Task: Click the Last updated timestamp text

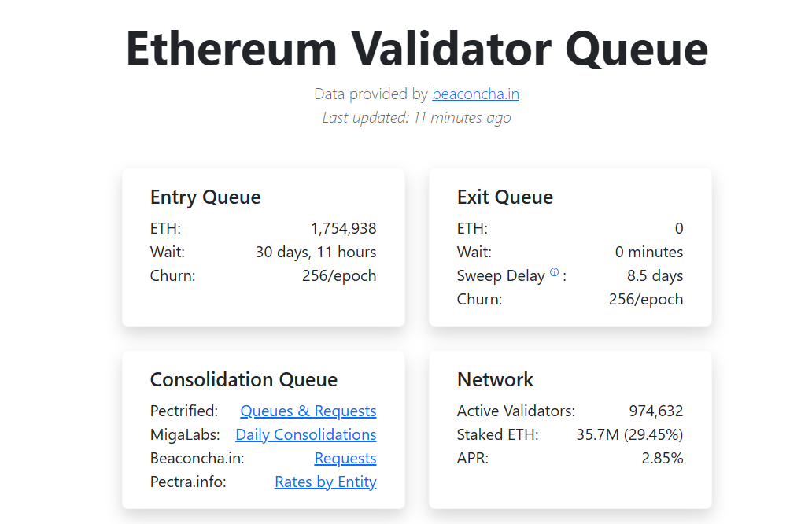Action: pos(416,117)
